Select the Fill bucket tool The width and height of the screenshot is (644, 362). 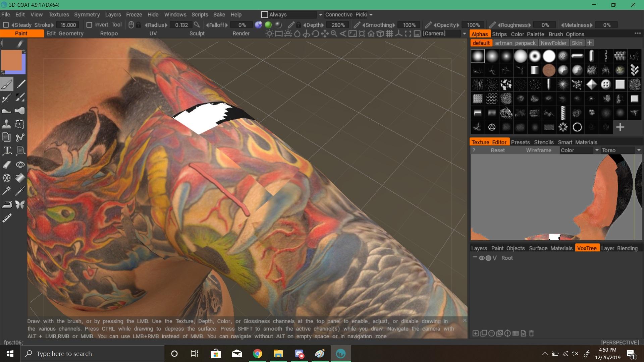coord(20,178)
